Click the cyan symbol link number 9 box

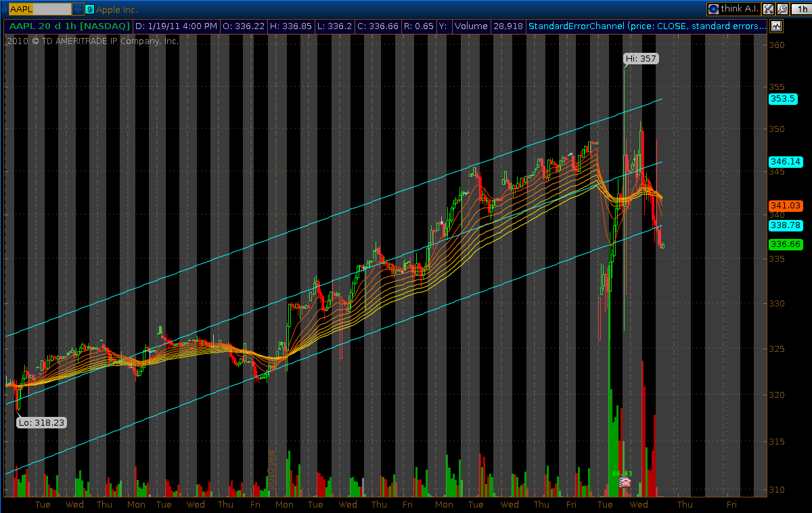90,9
